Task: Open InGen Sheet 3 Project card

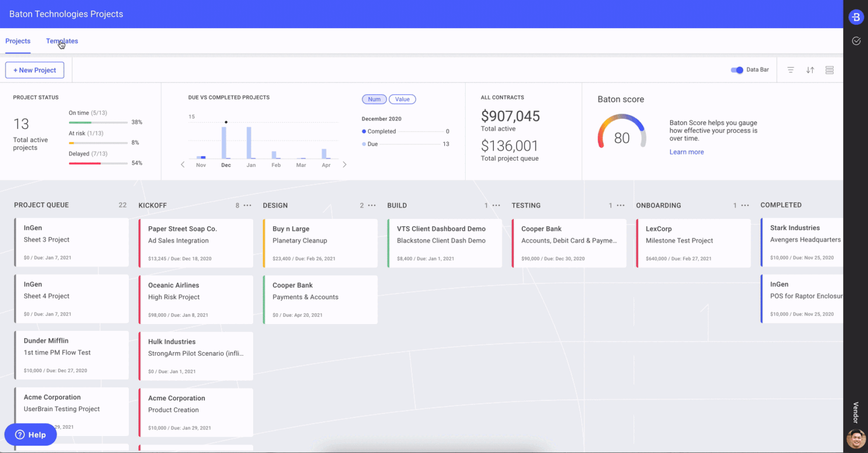Action: (71, 243)
